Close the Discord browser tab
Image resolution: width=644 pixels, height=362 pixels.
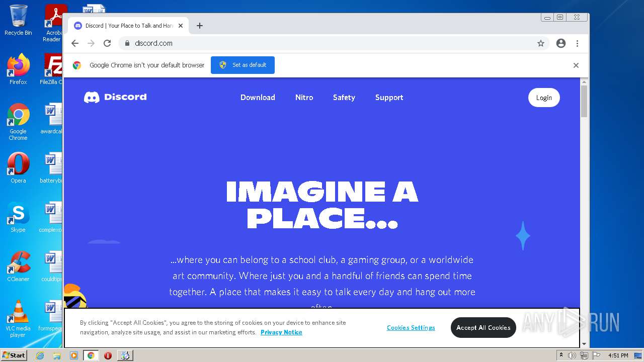click(x=181, y=26)
